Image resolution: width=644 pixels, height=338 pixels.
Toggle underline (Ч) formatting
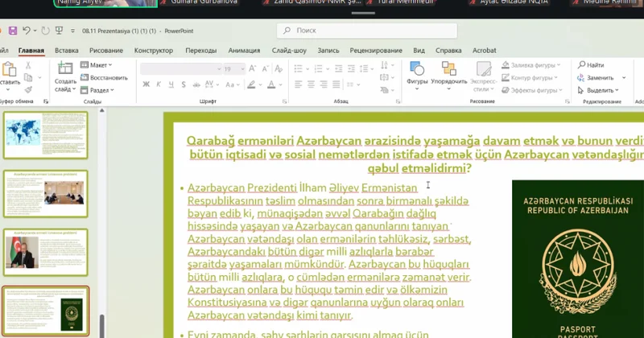[171, 84]
